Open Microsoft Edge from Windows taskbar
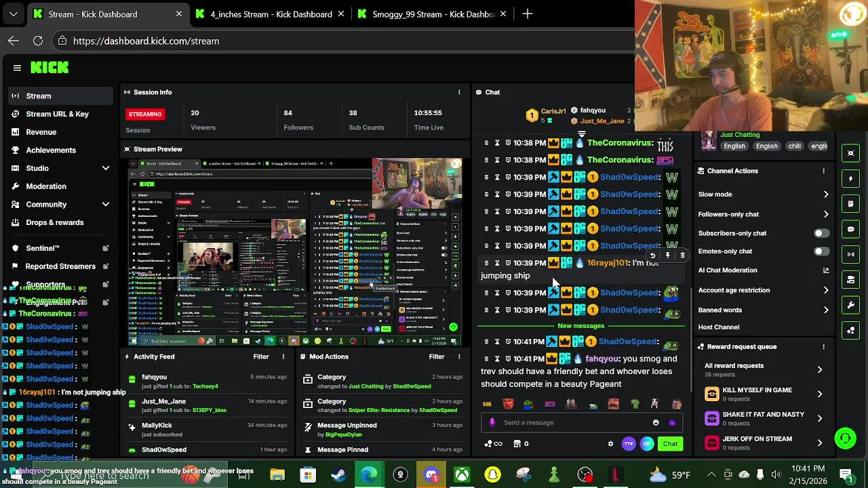 point(369,475)
